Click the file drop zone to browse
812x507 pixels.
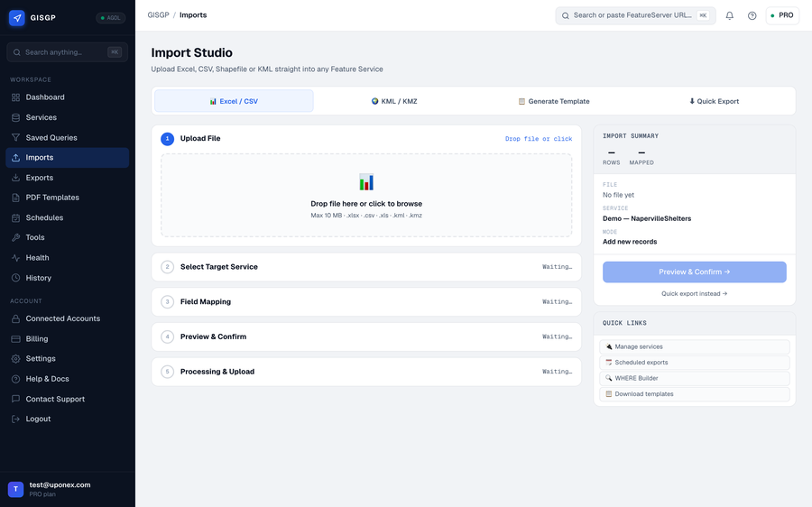[366, 195]
